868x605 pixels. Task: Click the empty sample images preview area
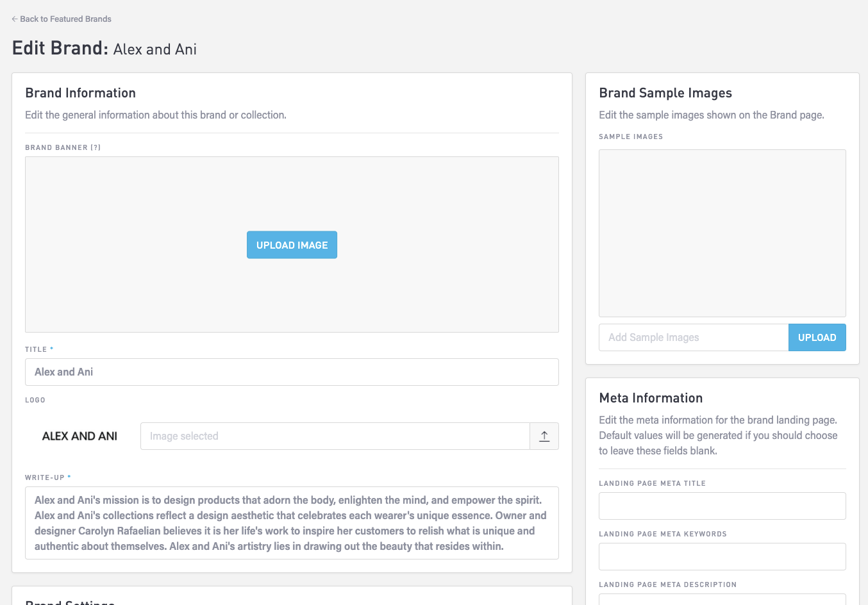point(722,233)
